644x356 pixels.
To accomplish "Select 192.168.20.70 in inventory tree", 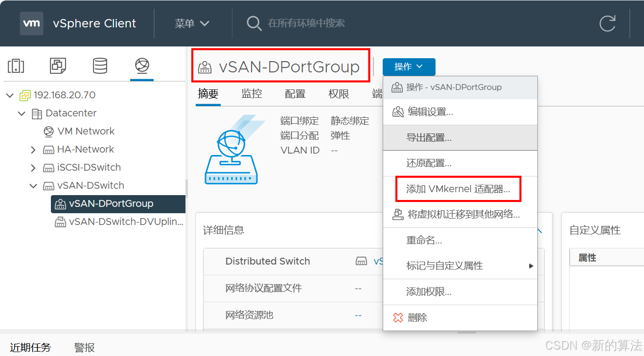I will tap(64, 95).
